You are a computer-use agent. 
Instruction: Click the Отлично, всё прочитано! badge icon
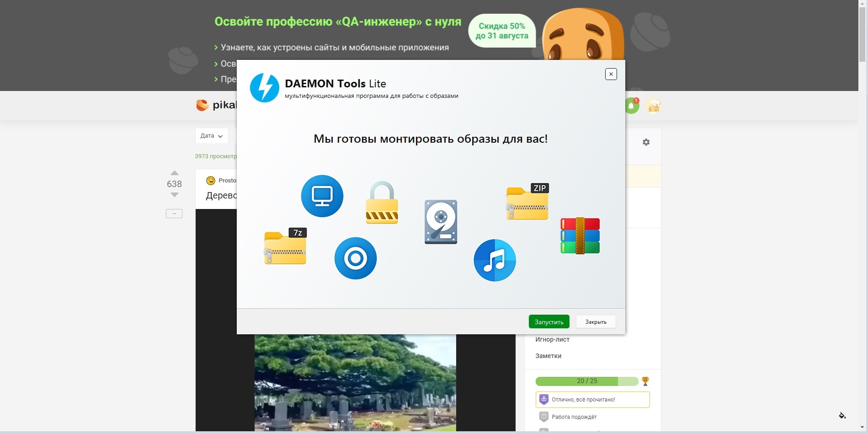point(544,399)
